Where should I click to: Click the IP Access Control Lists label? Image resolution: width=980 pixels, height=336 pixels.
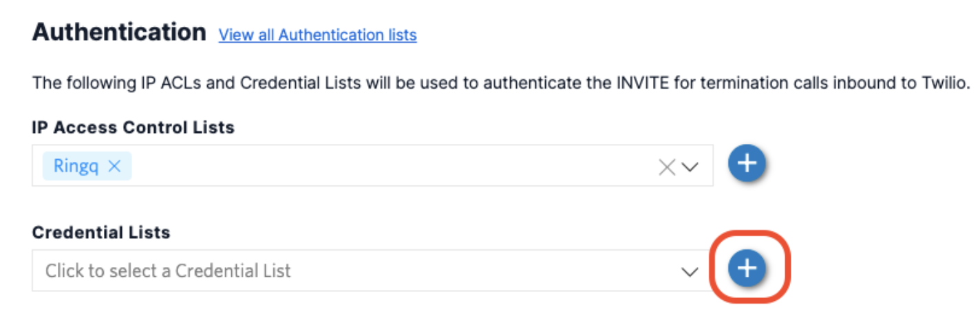(x=133, y=127)
